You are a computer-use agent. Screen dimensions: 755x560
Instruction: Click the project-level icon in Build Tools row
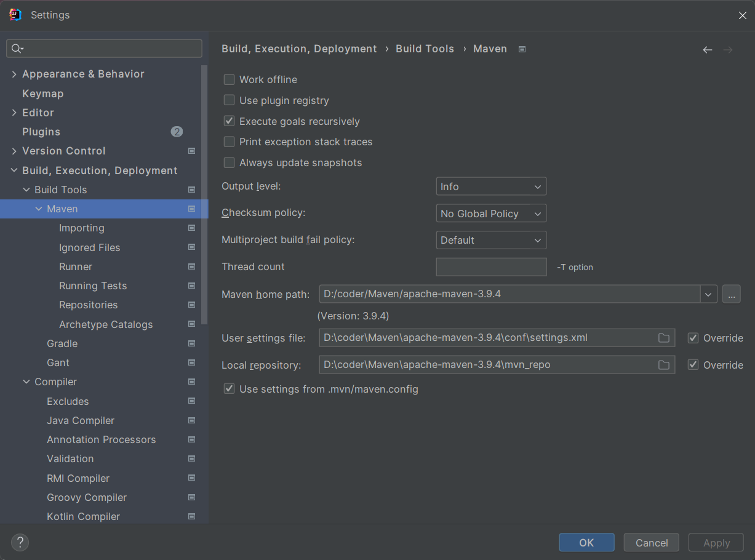coord(191,190)
